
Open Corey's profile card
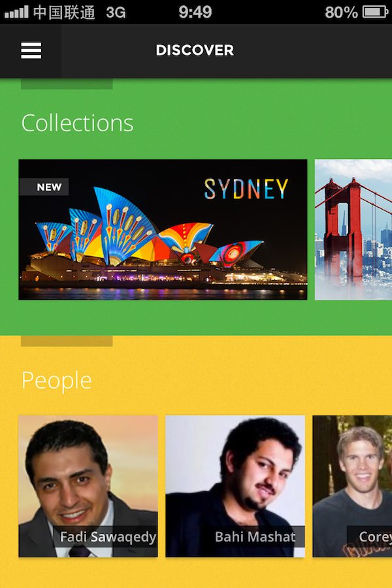pos(352,486)
